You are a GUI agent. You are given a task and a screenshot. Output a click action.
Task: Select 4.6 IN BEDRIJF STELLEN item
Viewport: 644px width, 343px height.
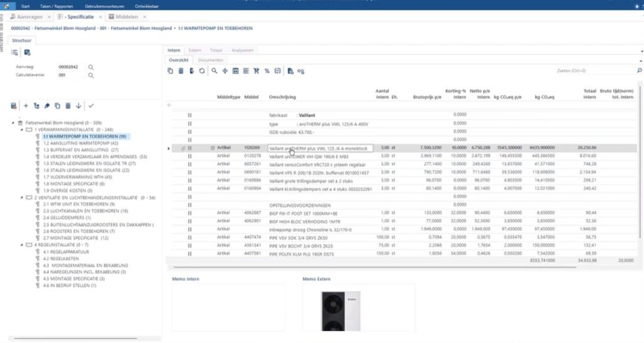click(69, 286)
